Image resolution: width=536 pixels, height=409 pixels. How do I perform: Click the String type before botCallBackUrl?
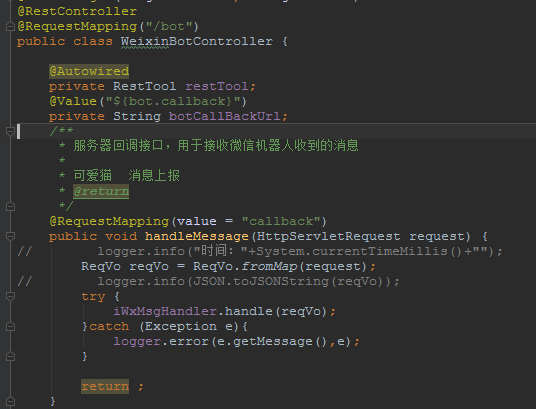point(137,116)
